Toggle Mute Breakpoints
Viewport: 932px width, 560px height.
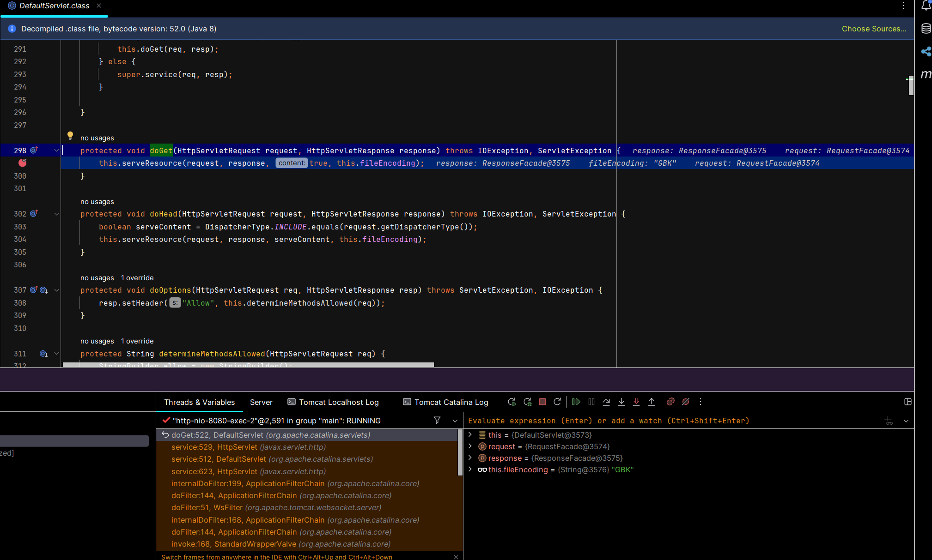point(686,402)
